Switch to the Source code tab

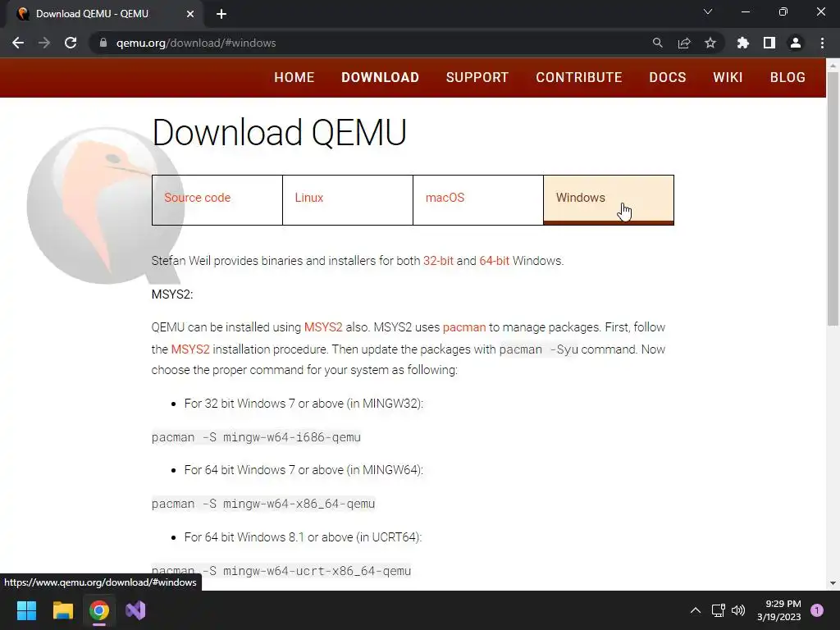pyautogui.click(x=217, y=200)
